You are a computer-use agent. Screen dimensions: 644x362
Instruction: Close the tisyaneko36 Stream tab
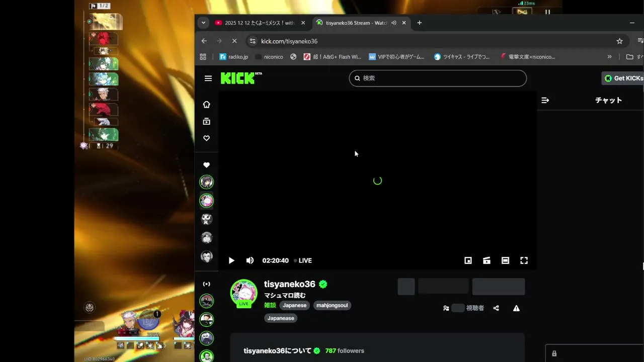(404, 23)
